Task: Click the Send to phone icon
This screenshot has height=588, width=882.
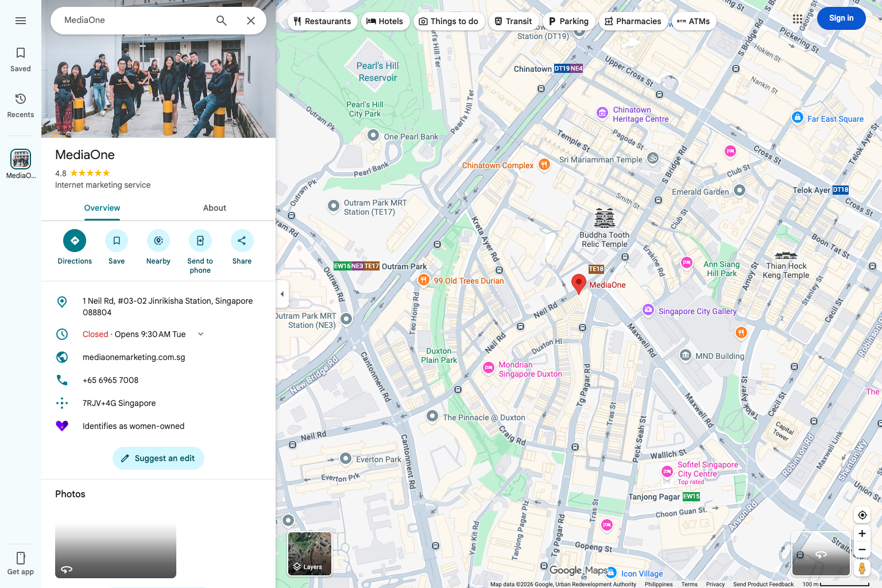Action: click(x=200, y=241)
